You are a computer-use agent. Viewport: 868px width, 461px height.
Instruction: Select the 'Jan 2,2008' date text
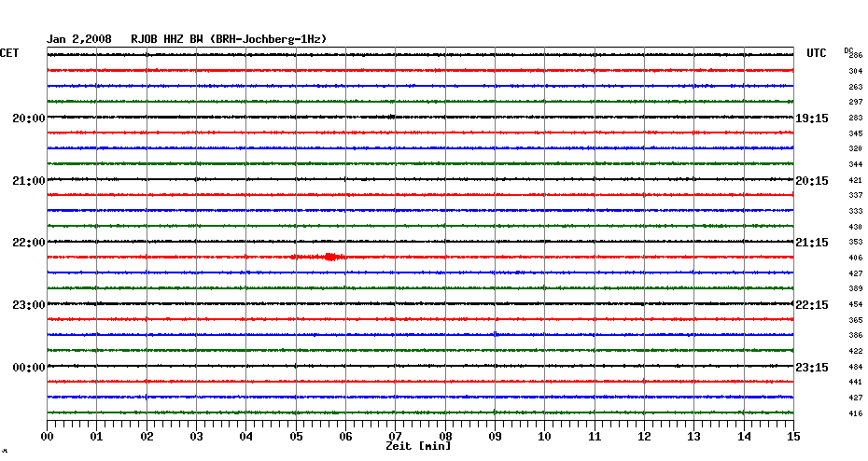78,39
